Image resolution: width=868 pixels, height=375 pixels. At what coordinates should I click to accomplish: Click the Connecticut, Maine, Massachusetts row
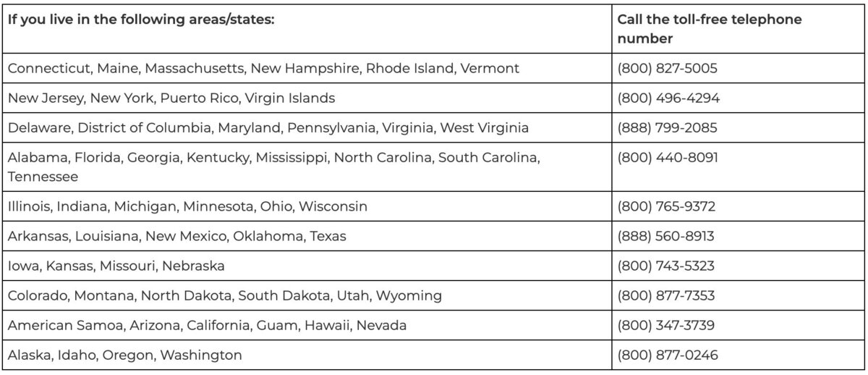pyautogui.click(x=433, y=69)
